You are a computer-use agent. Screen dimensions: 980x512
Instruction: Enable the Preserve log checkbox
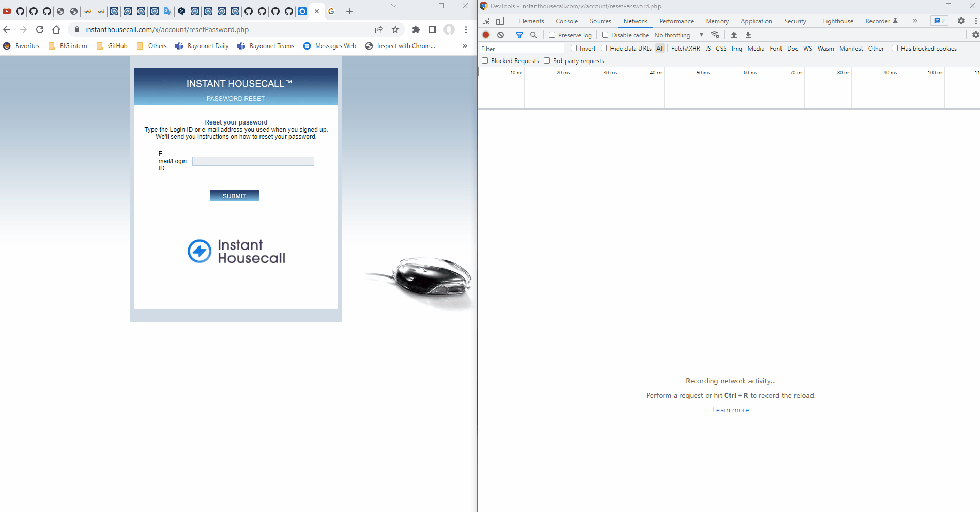click(x=553, y=35)
